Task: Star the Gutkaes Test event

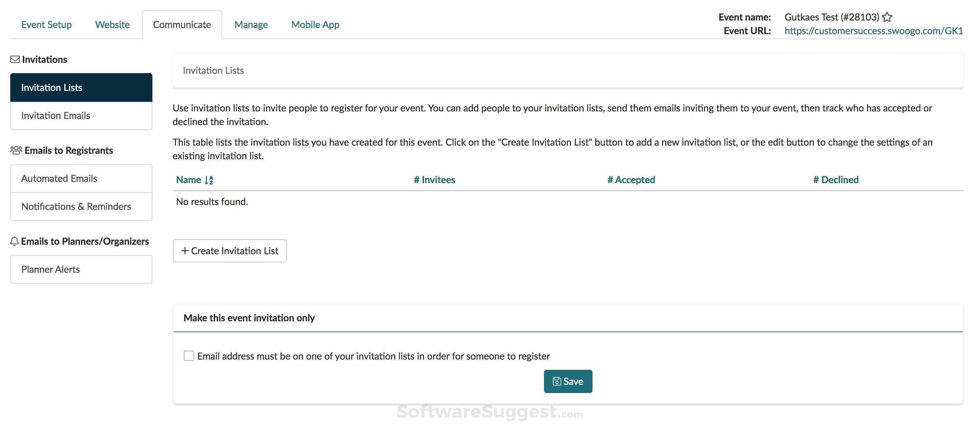Action: point(887,17)
